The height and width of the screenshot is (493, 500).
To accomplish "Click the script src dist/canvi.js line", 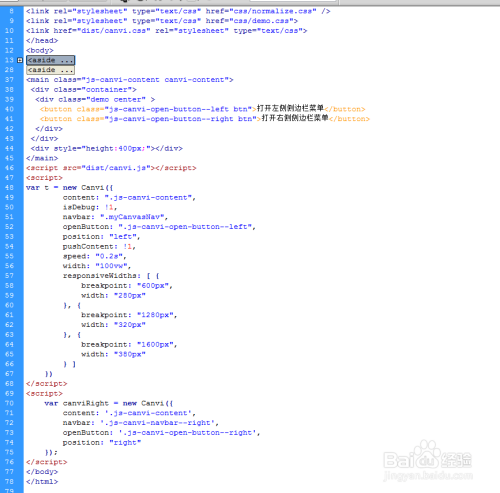I will tap(111, 168).
